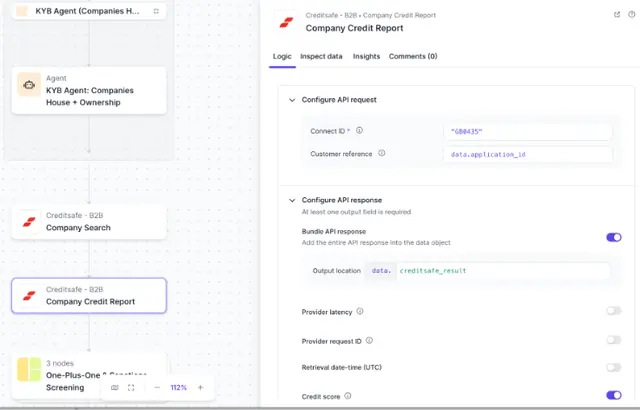
Task: Click Connect ID info icon
Action: tap(359, 131)
